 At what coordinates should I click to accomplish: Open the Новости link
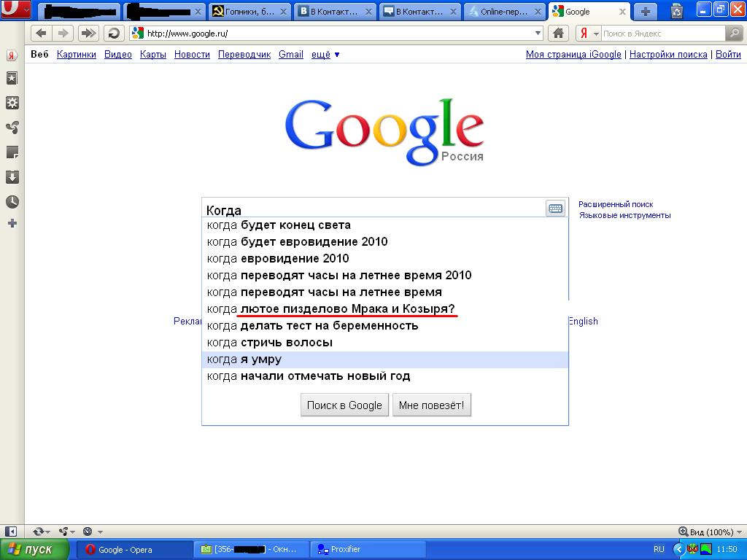coord(192,54)
